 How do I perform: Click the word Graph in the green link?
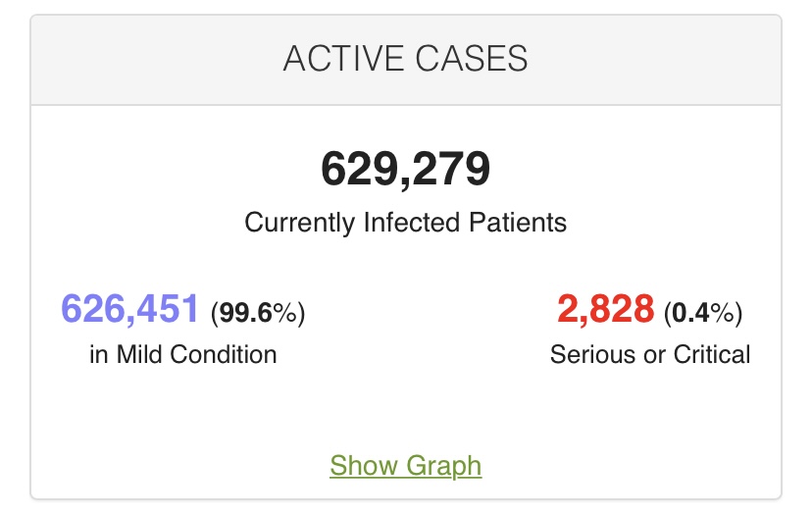pos(442,464)
